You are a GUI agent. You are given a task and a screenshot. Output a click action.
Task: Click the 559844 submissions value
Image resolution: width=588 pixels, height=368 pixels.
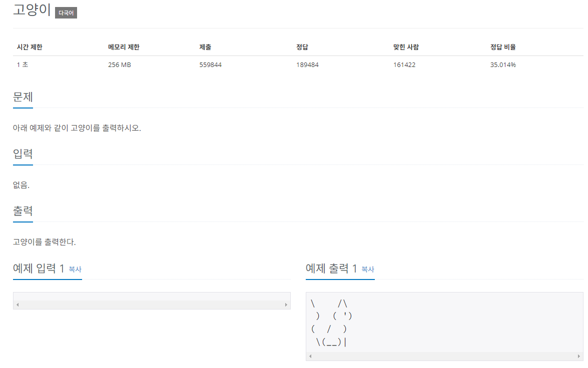pyautogui.click(x=210, y=64)
